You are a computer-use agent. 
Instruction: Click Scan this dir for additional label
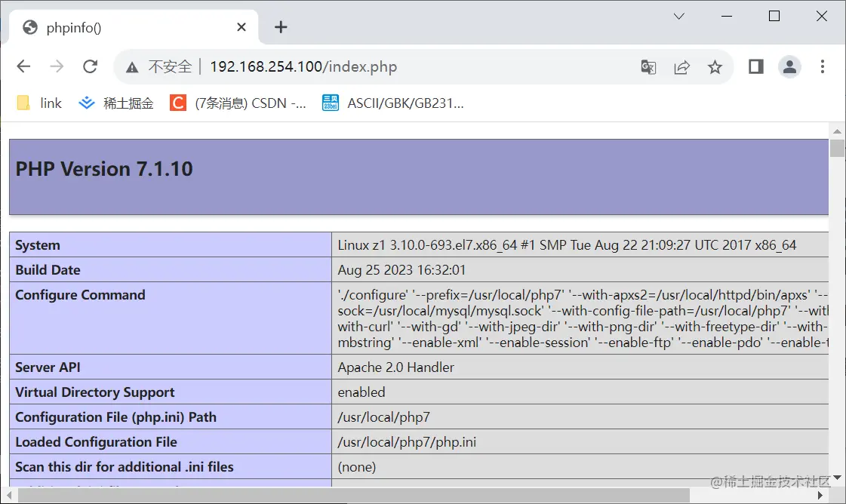point(124,467)
